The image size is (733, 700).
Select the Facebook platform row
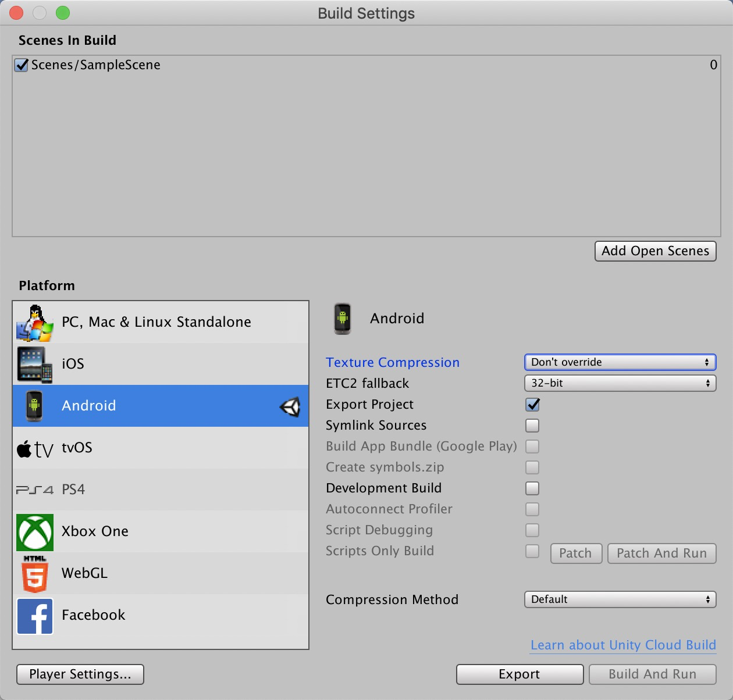pyautogui.click(x=161, y=615)
